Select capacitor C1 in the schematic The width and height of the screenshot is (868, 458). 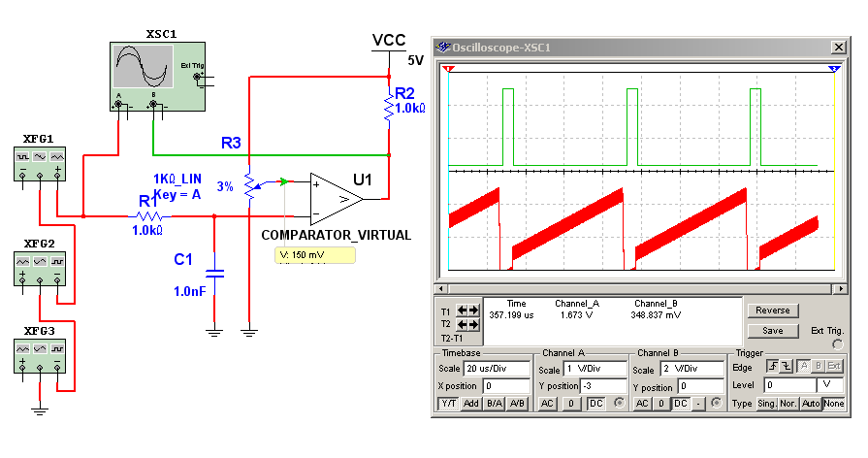215,276
